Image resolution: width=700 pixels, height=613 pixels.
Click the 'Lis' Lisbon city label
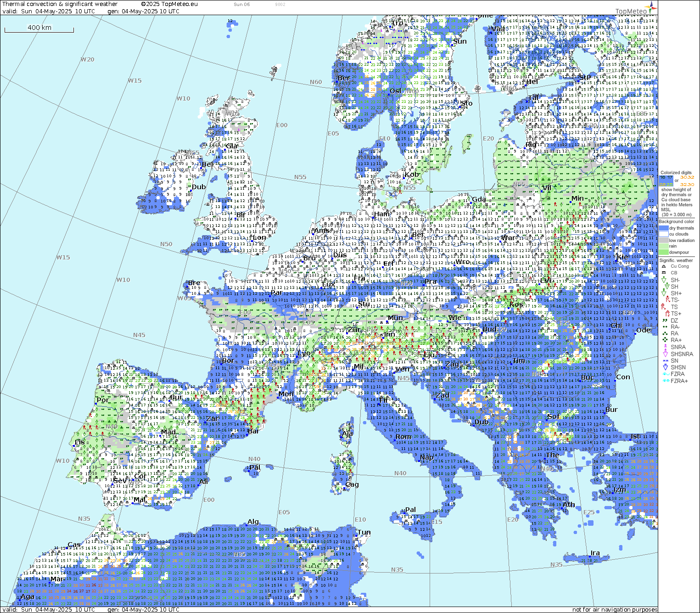point(80,442)
